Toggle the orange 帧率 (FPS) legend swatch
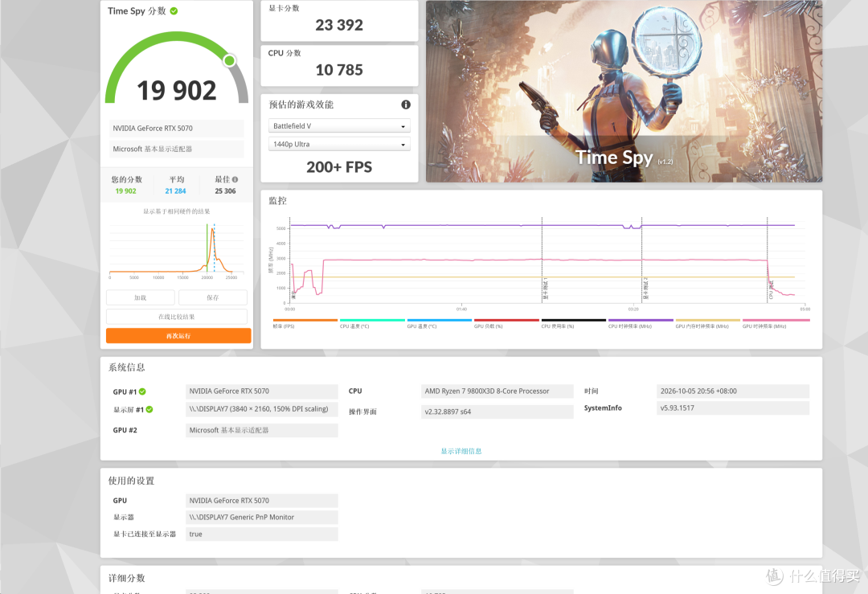 point(305,320)
